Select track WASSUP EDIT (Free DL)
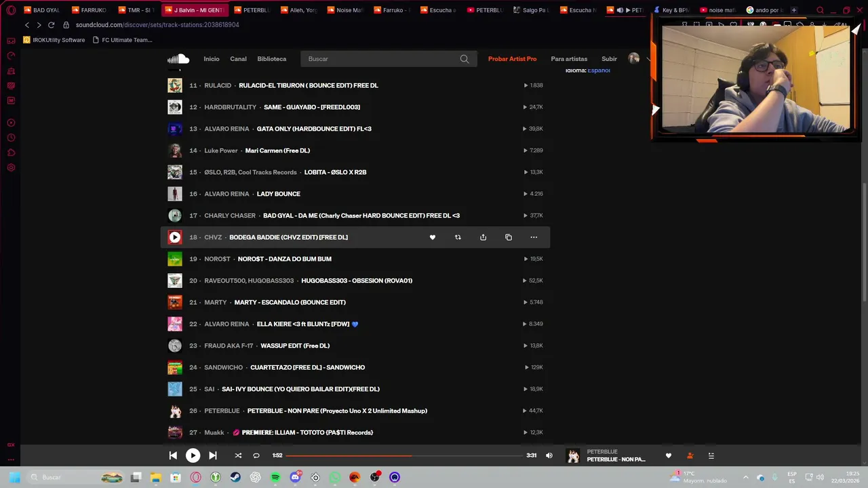The image size is (868, 488). (295, 346)
